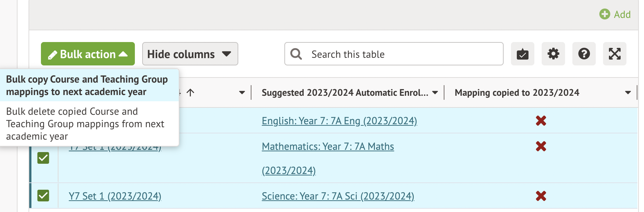The image size is (644, 212).
Task: Select Bulk copy Course and Teaching Group mappings
Action: coord(87,86)
